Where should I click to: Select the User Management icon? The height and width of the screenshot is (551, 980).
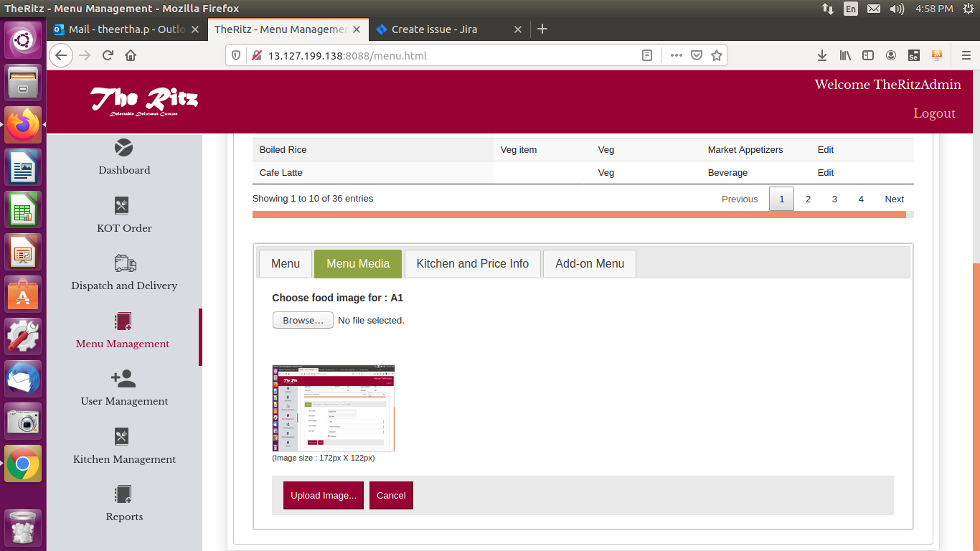coord(123,379)
